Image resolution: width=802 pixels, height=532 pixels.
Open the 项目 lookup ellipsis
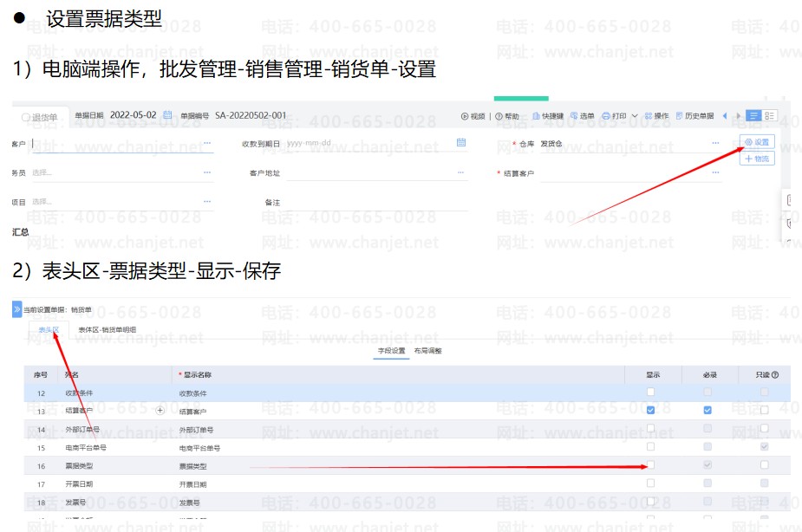207,201
